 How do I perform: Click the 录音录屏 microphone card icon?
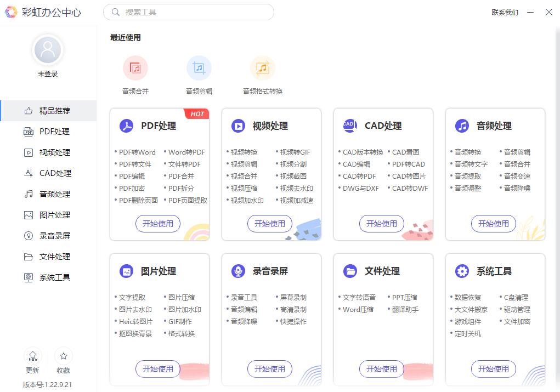pos(239,271)
